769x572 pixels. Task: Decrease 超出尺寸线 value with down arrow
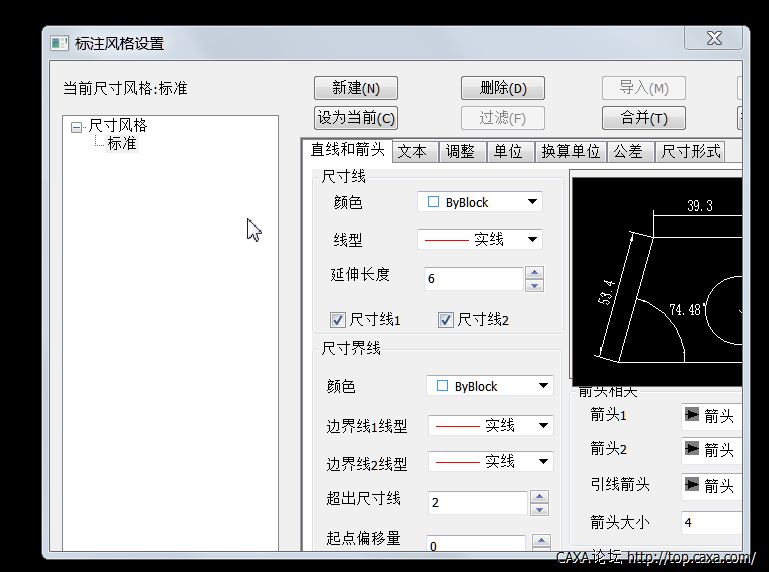(x=539, y=509)
